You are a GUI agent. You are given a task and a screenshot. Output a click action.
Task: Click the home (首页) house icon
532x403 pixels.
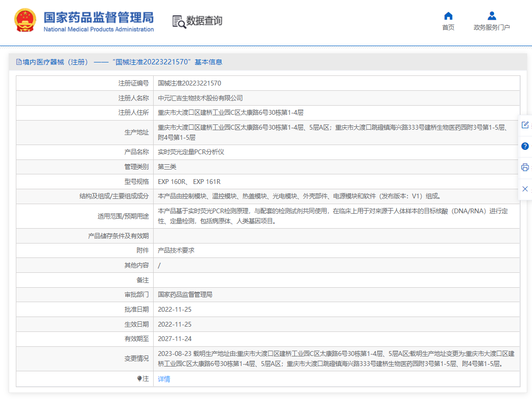click(x=448, y=16)
